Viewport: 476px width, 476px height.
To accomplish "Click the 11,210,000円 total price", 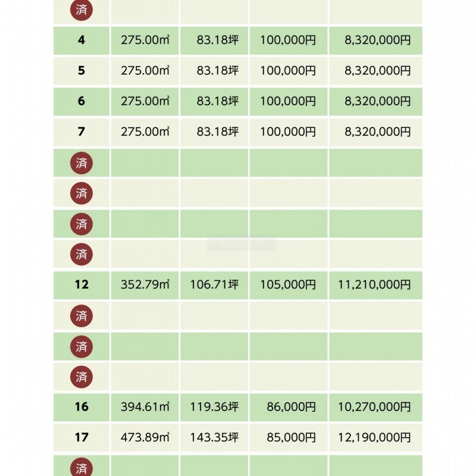I will click(374, 285).
